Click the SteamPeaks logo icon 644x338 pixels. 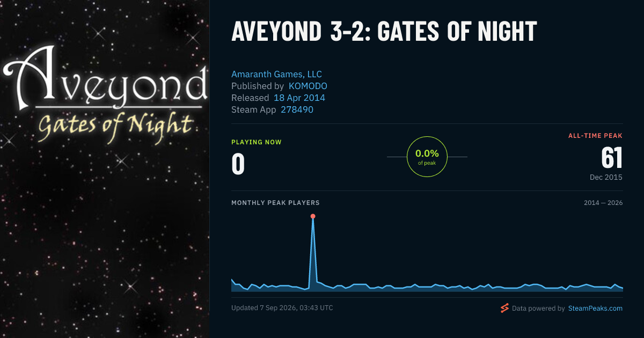[504, 308]
